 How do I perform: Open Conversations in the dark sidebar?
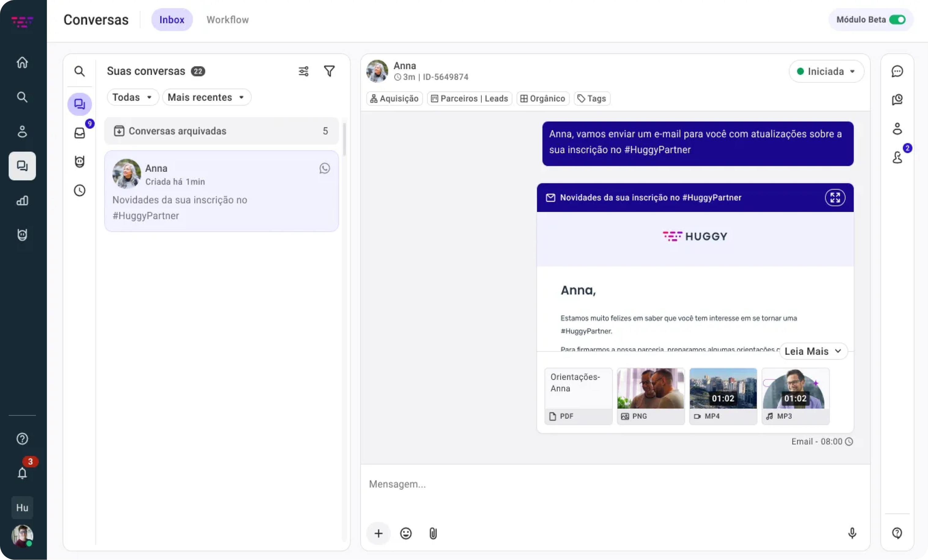[x=22, y=166]
